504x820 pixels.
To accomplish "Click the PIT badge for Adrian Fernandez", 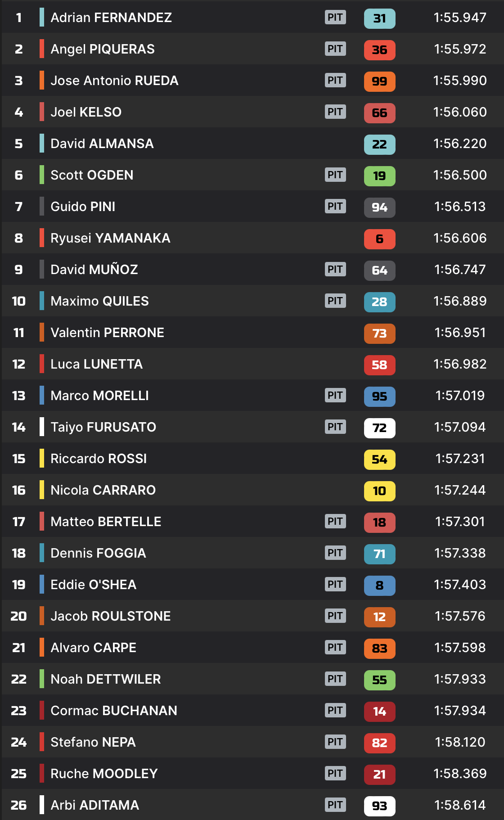I will pos(335,18).
